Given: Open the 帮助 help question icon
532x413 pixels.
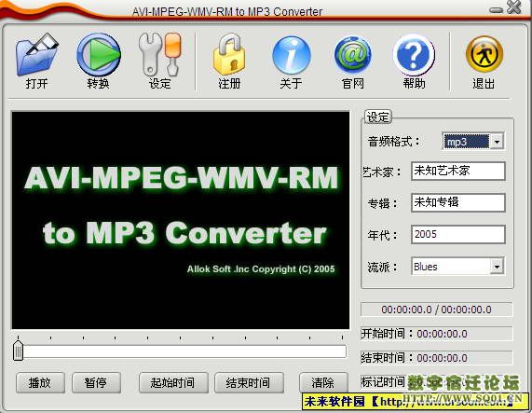Looking at the screenshot, I should [x=415, y=61].
